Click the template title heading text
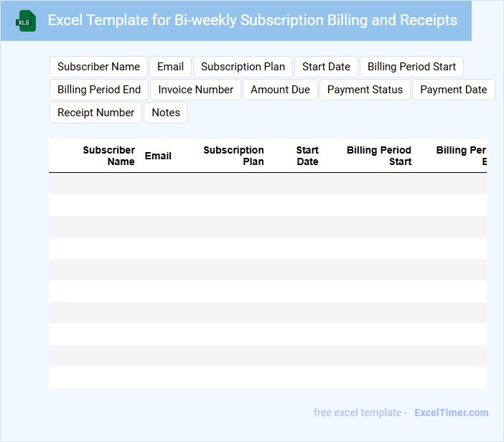The width and height of the screenshot is (504, 442). pyautogui.click(x=252, y=20)
